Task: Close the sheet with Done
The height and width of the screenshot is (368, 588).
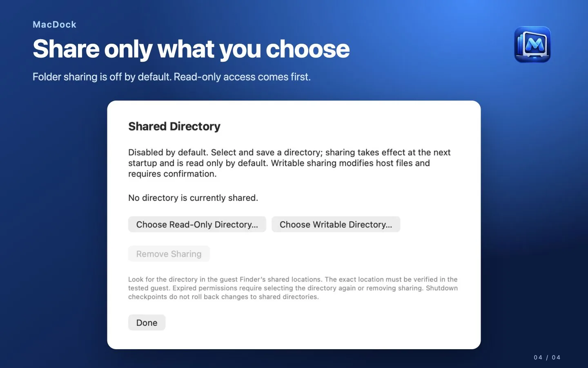Action: pos(147,323)
